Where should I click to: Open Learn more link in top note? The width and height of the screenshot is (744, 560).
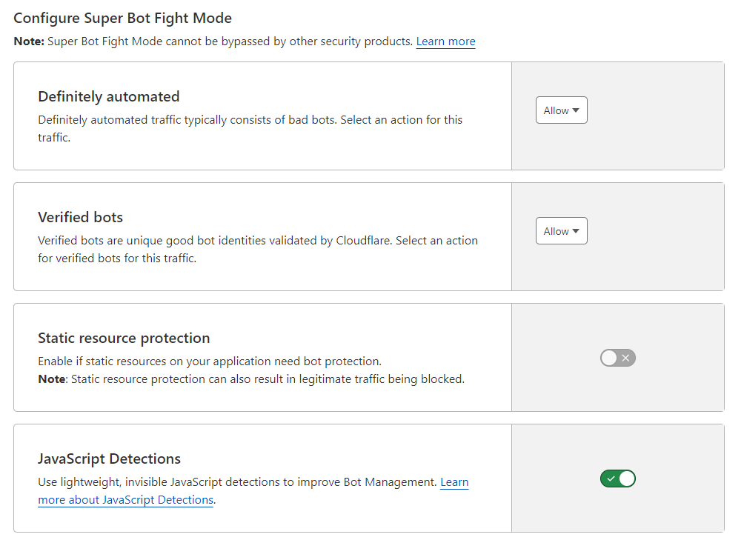point(445,41)
